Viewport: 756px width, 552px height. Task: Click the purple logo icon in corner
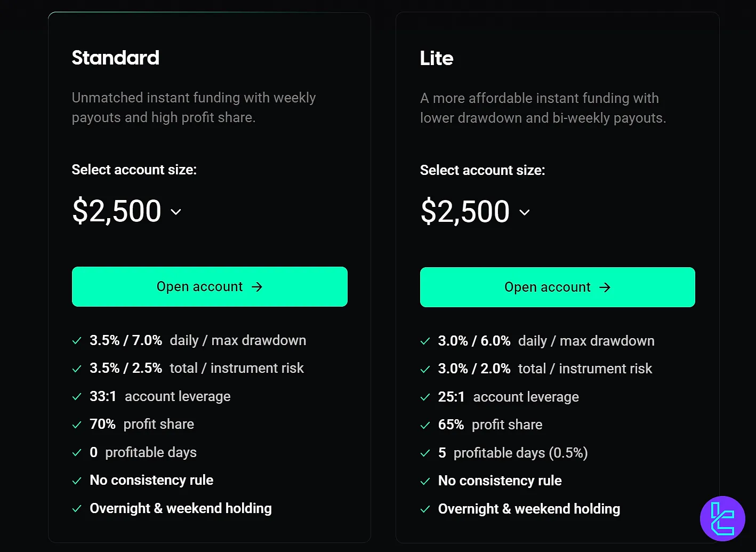(x=722, y=518)
